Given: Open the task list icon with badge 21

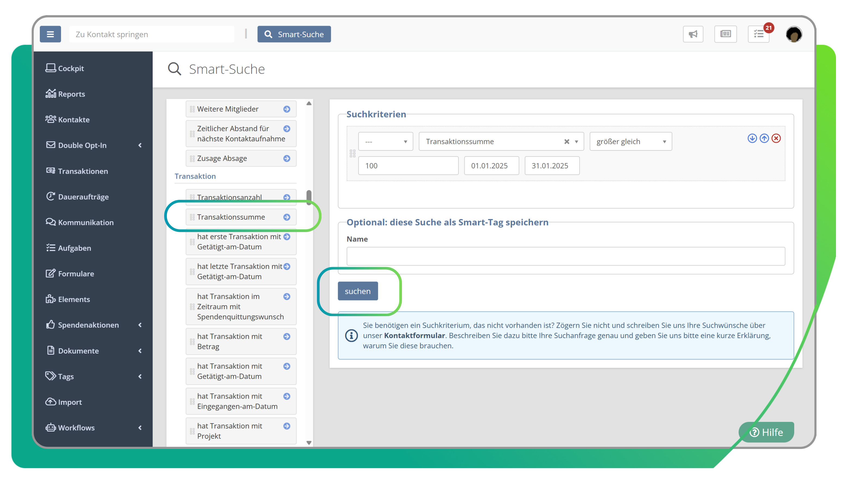Looking at the screenshot, I should point(758,34).
